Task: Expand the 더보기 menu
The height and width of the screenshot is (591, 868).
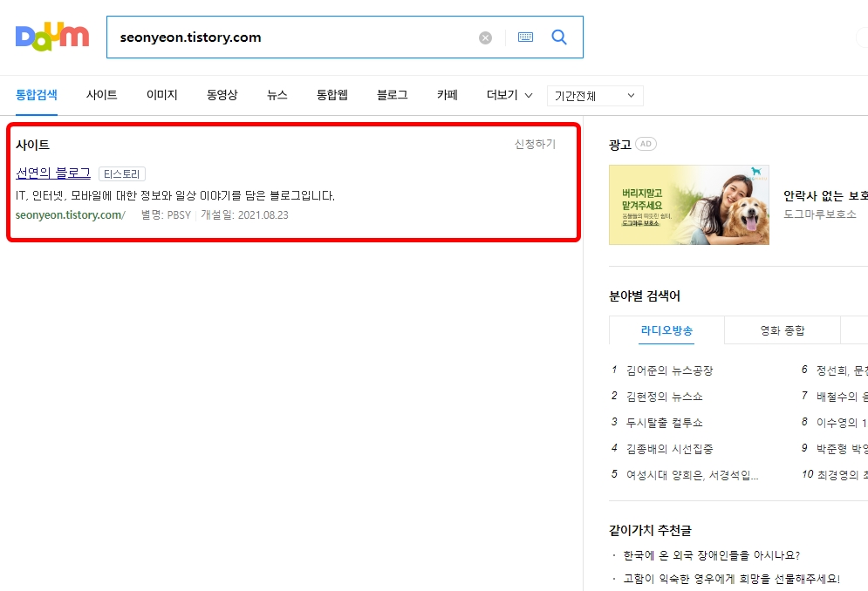Action: tap(509, 95)
